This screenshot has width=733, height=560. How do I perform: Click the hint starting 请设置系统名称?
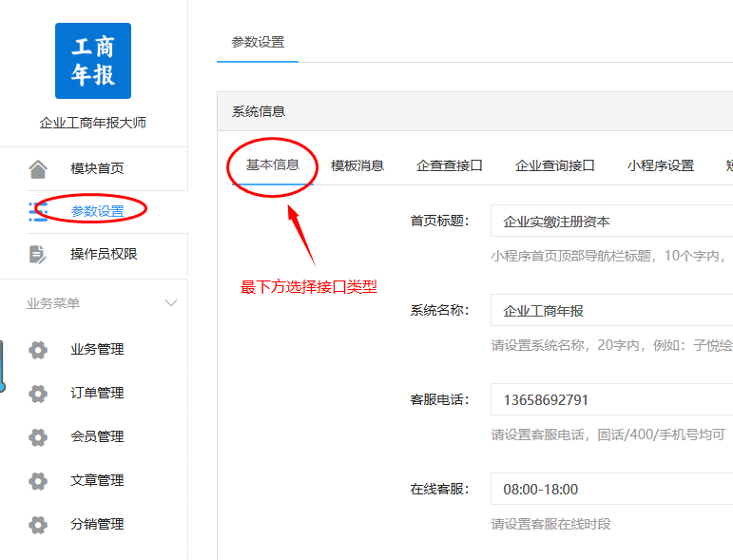click(x=611, y=345)
